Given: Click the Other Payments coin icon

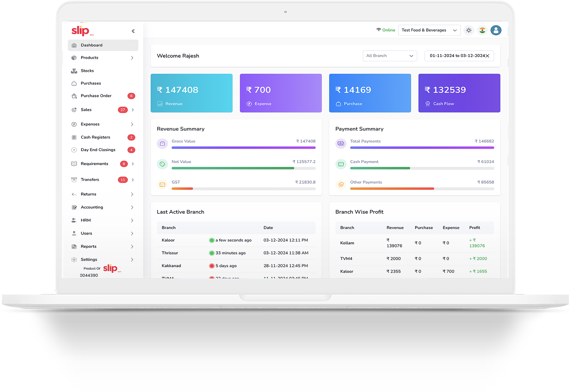Looking at the screenshot, I should pyautogui.click(x=341, y=185).
